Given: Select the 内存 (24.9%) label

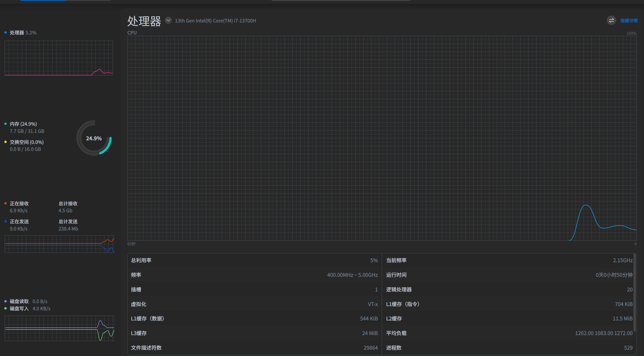Looking at the screenshot, I should [x=23, y=124].
